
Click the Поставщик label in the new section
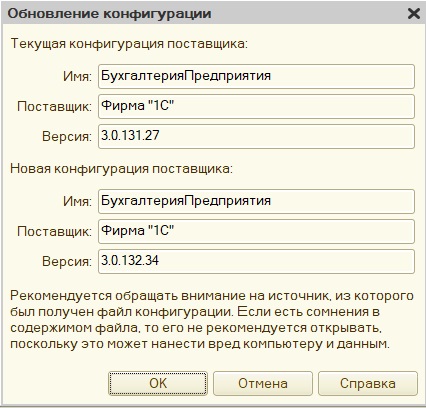tap(54, 232)
